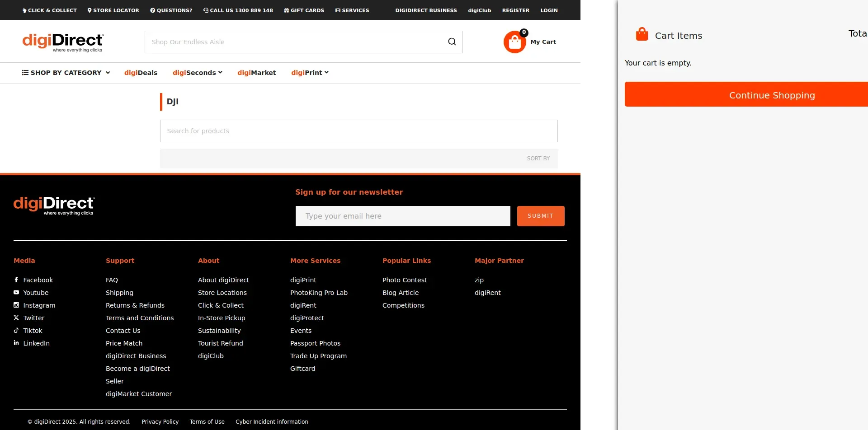Expand the digiSeconds dropdown
868x430 pixels.
[197, 73]
